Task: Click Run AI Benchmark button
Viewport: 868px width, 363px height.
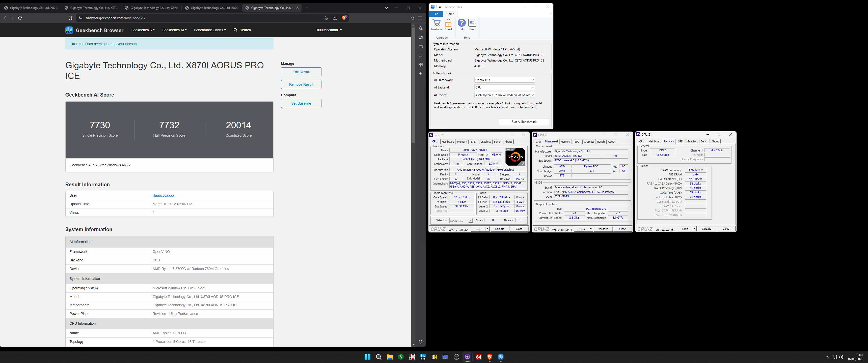Action: [524, 122]
